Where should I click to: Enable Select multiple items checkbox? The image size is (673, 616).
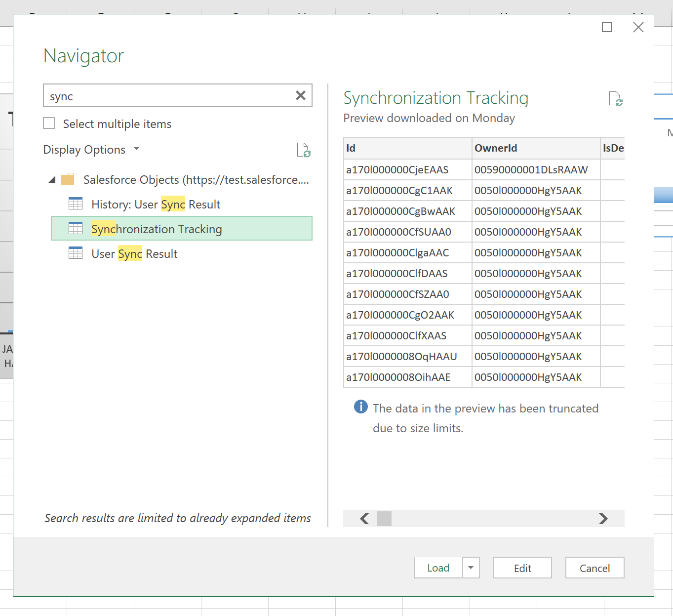click(x=49, y=123)
